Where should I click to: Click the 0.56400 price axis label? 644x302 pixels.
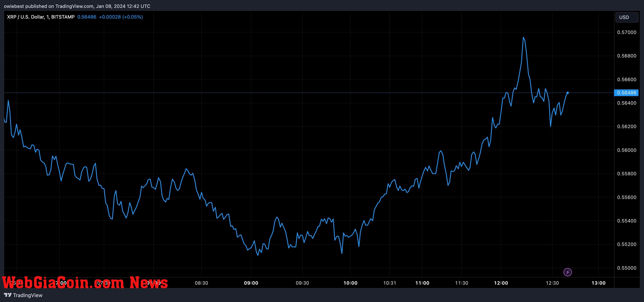point(627,103)
